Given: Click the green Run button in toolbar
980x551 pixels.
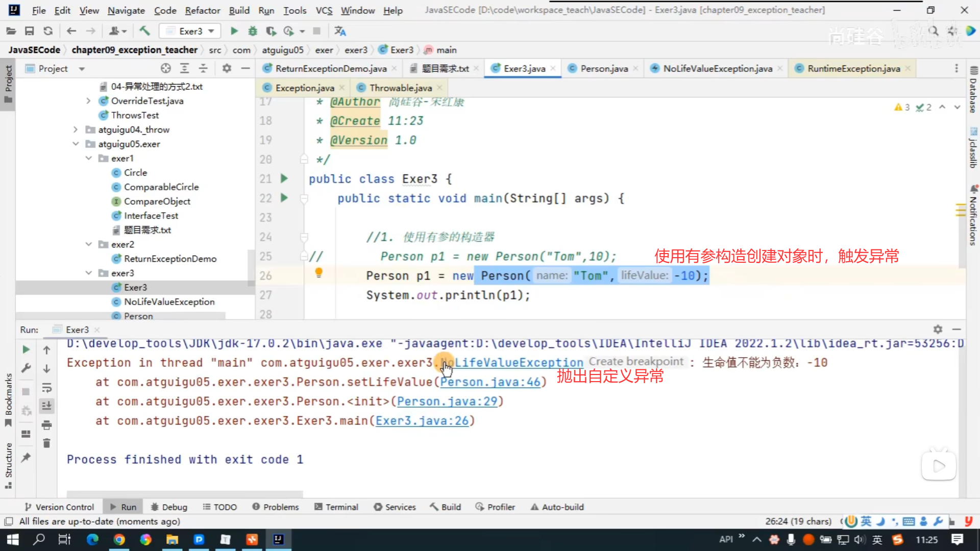Looking at the screenshot, I should point(234,31).
